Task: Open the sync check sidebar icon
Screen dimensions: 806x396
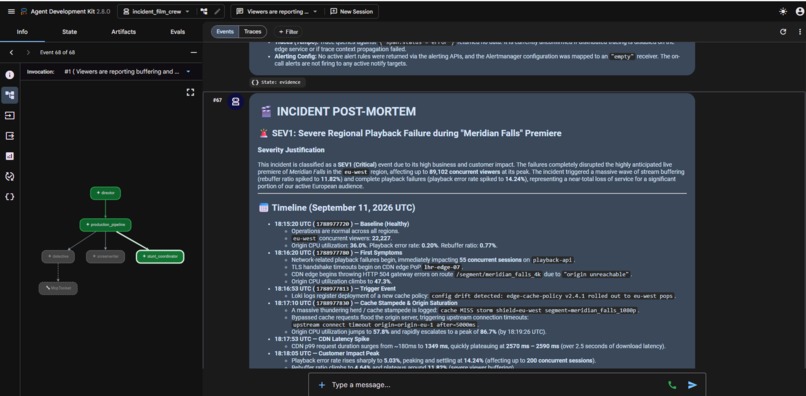Action: click(x=9, y=176)
